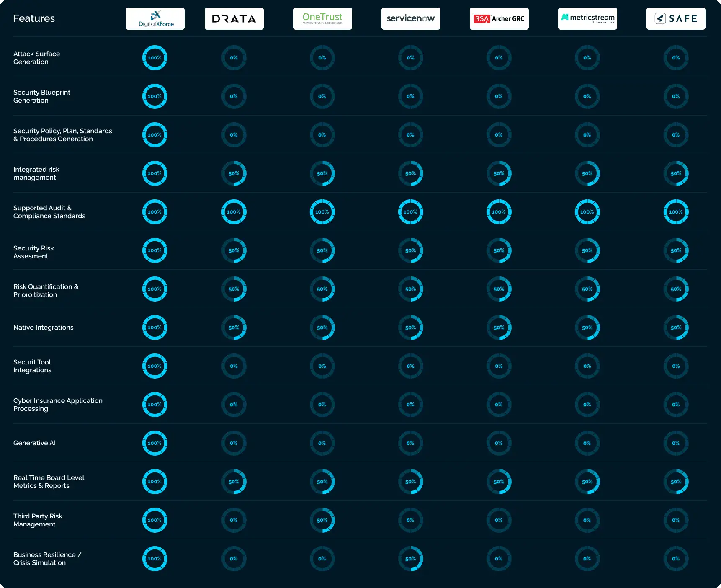Screen dimensions: 721x588
Task: Select the Security Blueprint Generation feature label
Action: pos(41,96)
